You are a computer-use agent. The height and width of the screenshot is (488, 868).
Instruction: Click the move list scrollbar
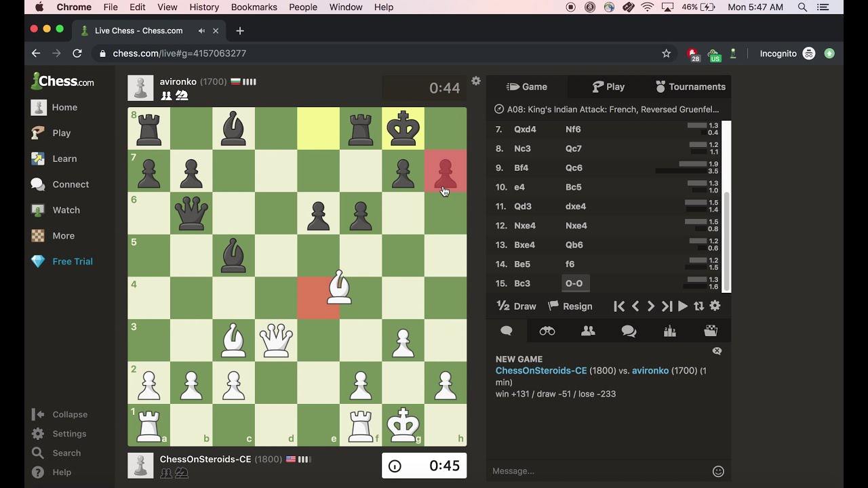pyautogui.click(x=727, y=241)
